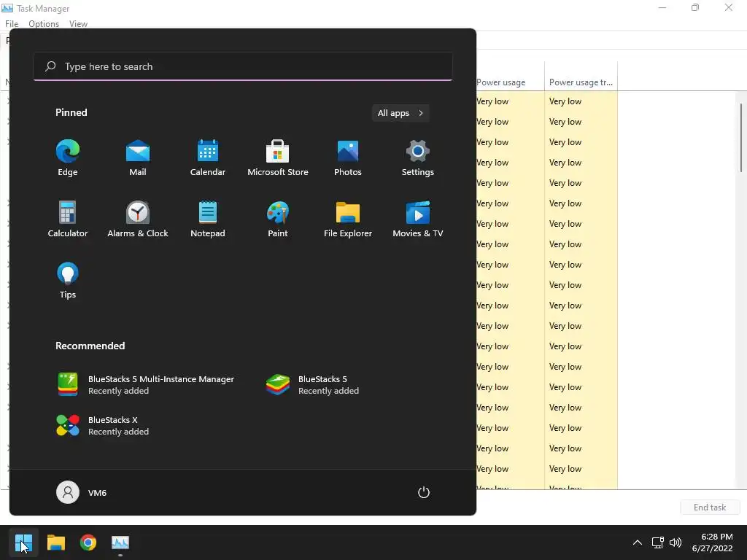The image size is (747, 560).
Task: Open Task Manager View menu
Action: coord(78,24)
